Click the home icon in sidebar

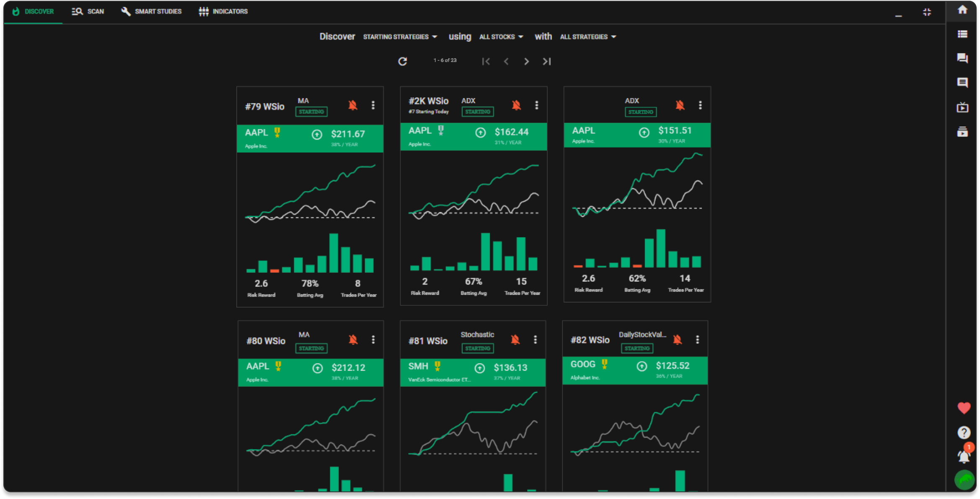pyautogui.click(x=962, y=10)
